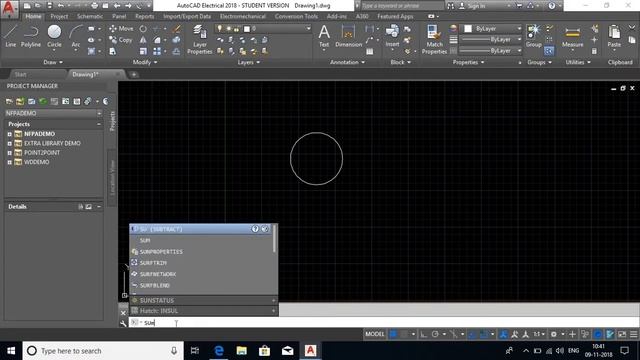This screenshot has width=640, height=360.
Task: Expand the SUNSTATUS suggestion group
Action: tap(273, 300)
